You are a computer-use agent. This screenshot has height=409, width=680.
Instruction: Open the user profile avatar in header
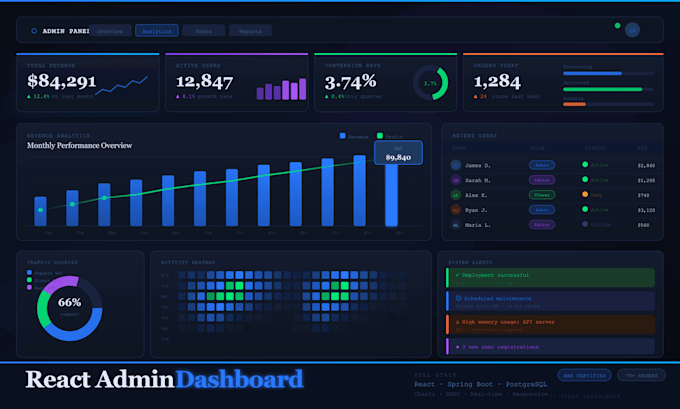632,30
